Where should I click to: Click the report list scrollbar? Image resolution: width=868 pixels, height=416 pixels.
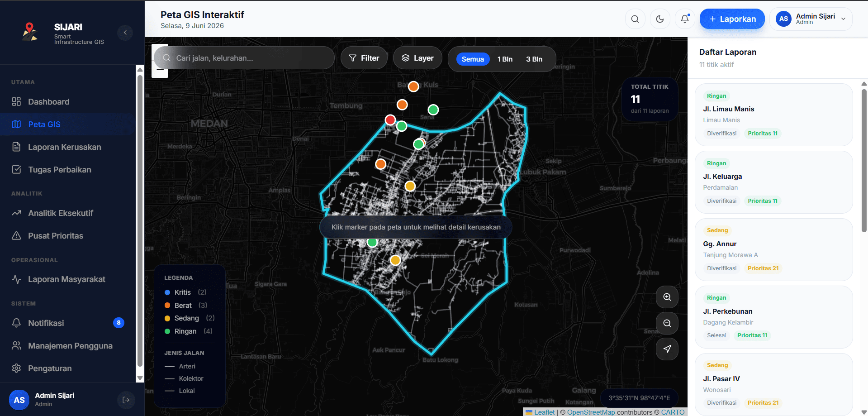864,161
